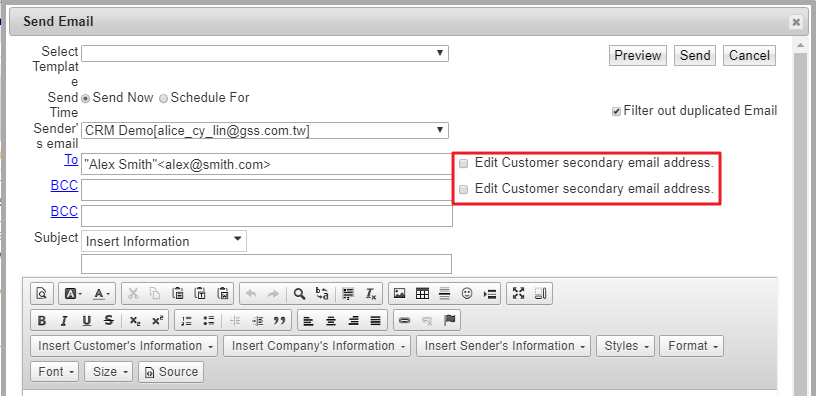Open the Styles dropdown
This screenshot has height=396, width=816.
626,346
